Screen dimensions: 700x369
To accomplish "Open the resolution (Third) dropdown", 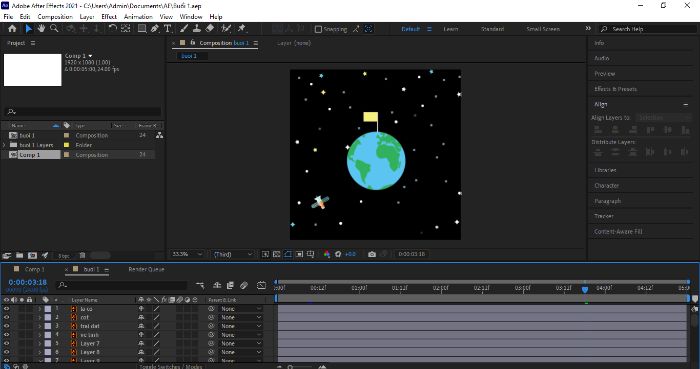I will [x=232, y=254].
